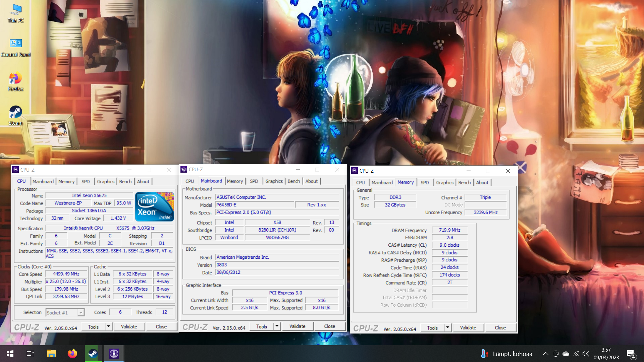Expand Tools dropdown arrow in left CPU-Z window

click(108, 326)
